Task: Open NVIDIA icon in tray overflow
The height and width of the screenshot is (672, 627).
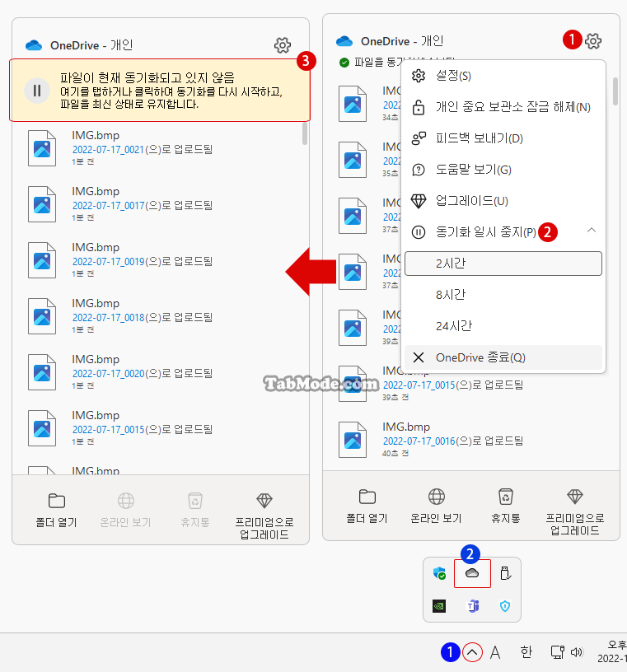Action: pyautogui.click(x=439, y=606)
